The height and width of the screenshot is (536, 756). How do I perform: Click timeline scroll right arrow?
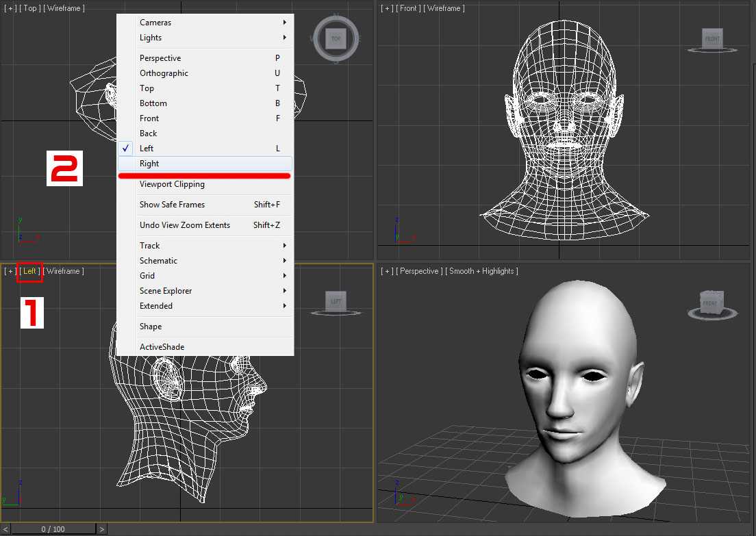point(101,529)
